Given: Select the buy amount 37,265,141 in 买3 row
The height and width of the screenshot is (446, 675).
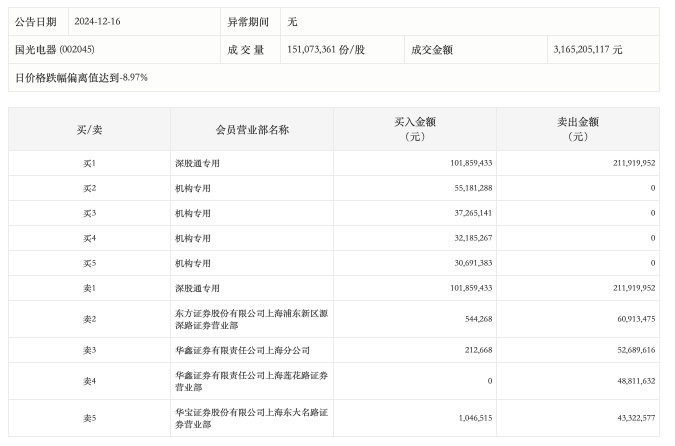Looking at the screenshot, I should (468, 213).
